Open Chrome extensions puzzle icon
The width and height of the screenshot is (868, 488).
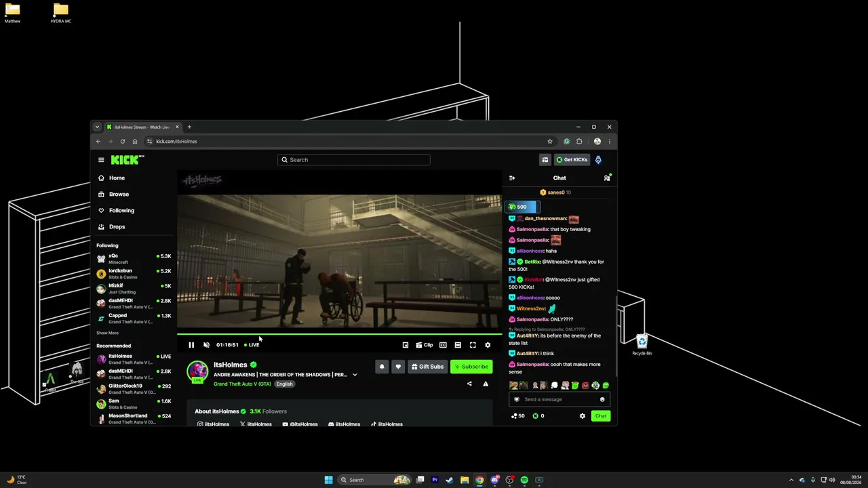579,142
